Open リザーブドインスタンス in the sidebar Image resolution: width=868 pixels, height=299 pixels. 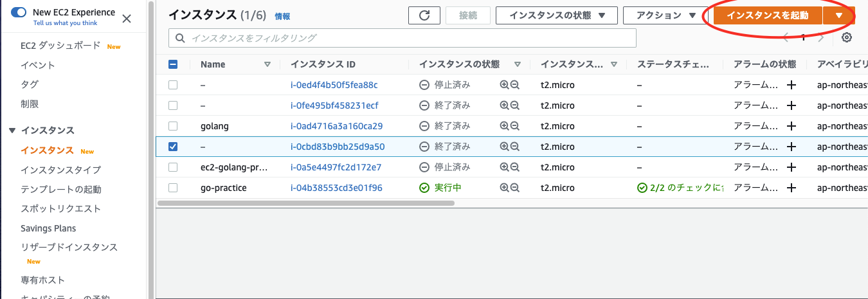coord(69,247)
